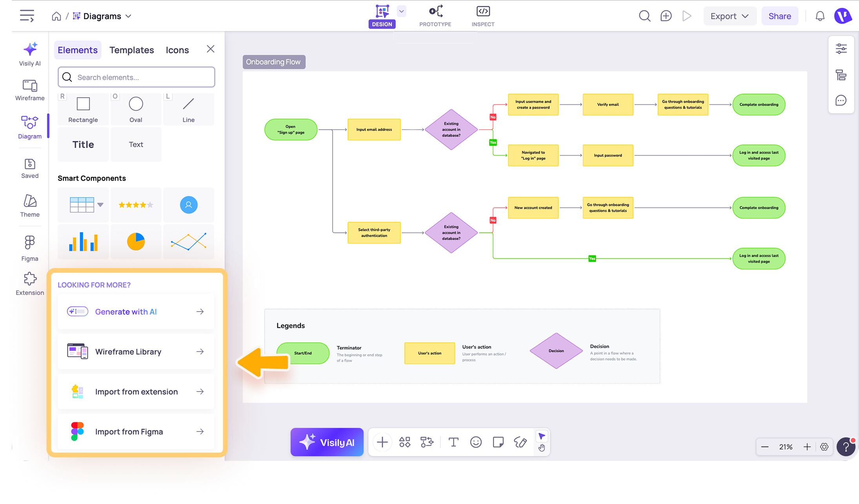The height and width of the screenshot is (504, 859).
Task: Zoom in with the plus button
Action: (807, 447)
